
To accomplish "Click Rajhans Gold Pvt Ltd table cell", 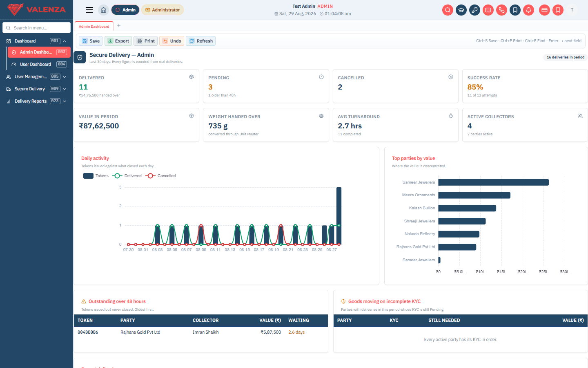I will (140, 332).
